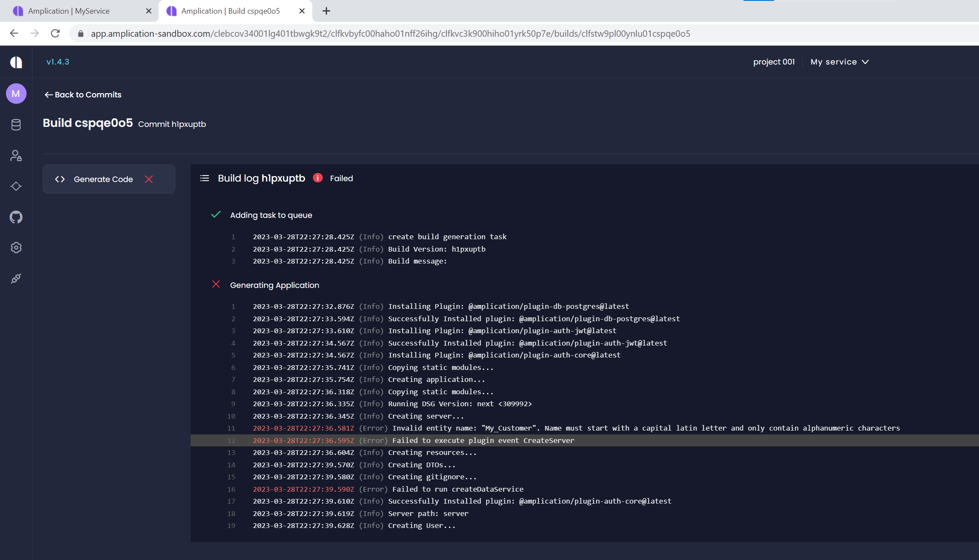Expand the My service dropdown
This screenshot has width=979, height=560.
tap(840, 62)
